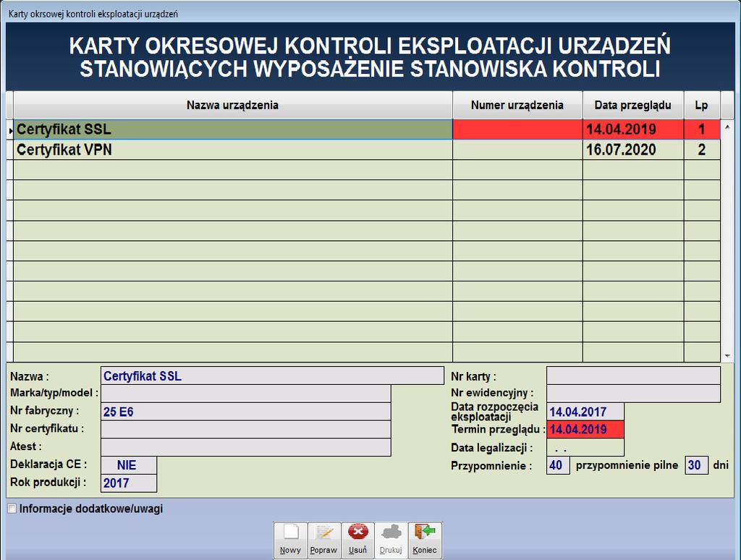Image resolution: width=741 pixels, height=560 pixels.
Task: Click the Nazwa input field
Action: (x=272, y=376)
